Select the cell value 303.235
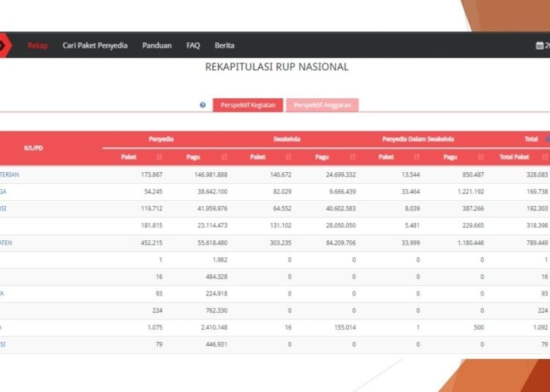The width and height of the screenshot is (550, 392). point(281,243)
